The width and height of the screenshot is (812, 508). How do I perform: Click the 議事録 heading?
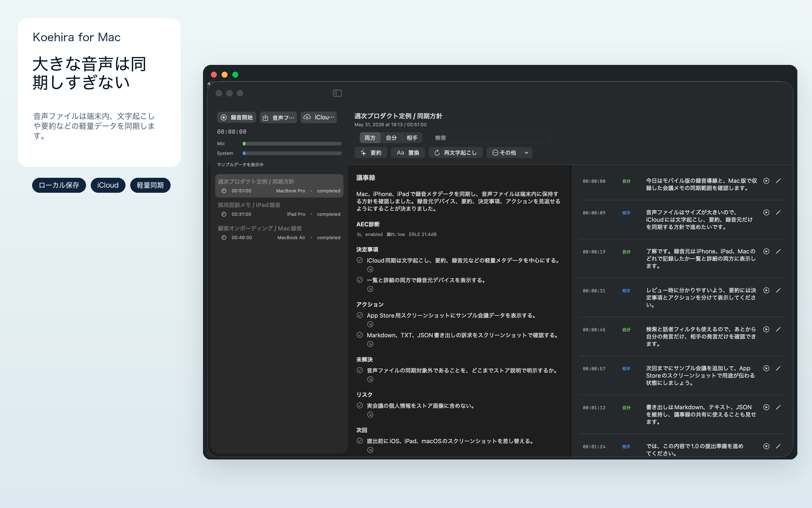pyautogui.click(x=366, y=178)
